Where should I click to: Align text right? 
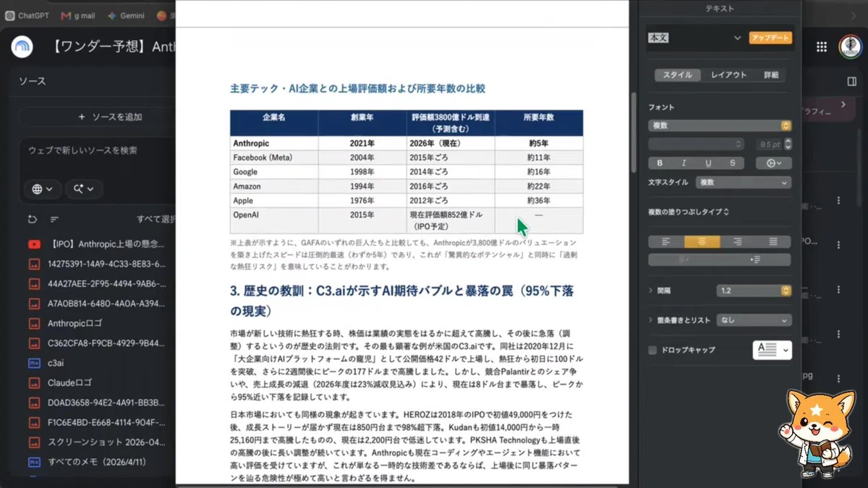(737, 241)
